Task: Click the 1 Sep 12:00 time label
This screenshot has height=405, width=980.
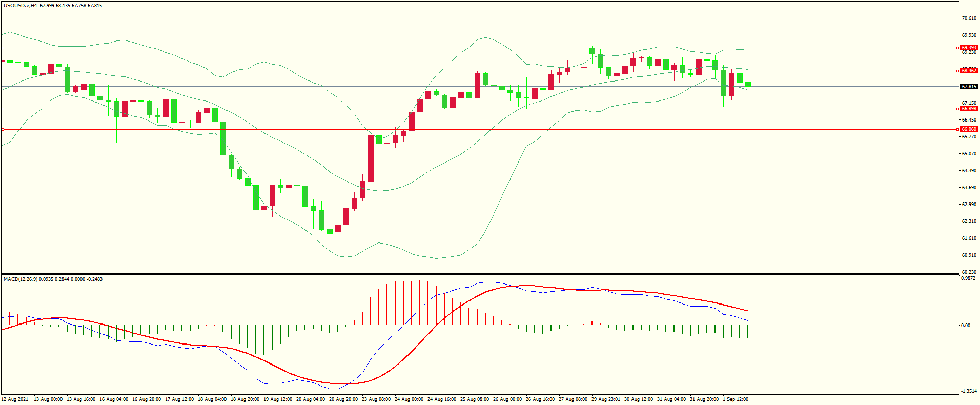Action: pyautogui.click(x=735, y=399)
